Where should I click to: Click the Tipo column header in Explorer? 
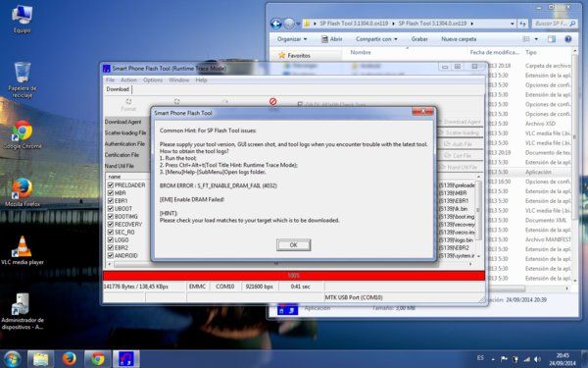(x=530, y=53)
